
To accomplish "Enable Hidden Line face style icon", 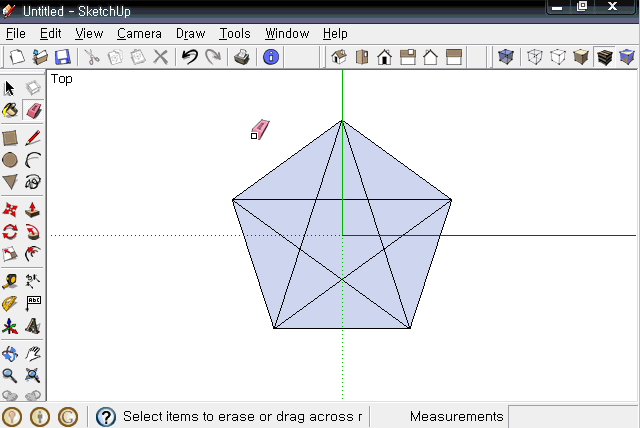I will [x=558, y=57].
